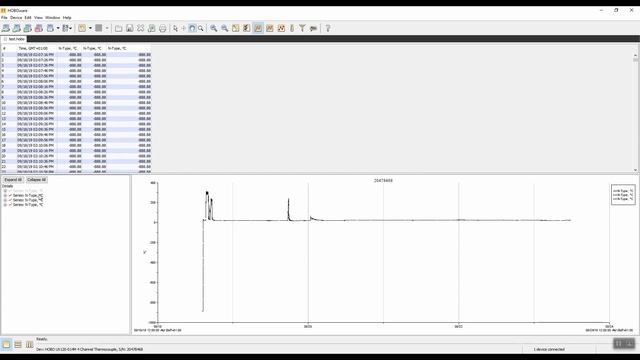Toggle the grayed-out Series N-Type checkmark
The width and height of the screenshot is (640, 360).
(x=10, y=191)
